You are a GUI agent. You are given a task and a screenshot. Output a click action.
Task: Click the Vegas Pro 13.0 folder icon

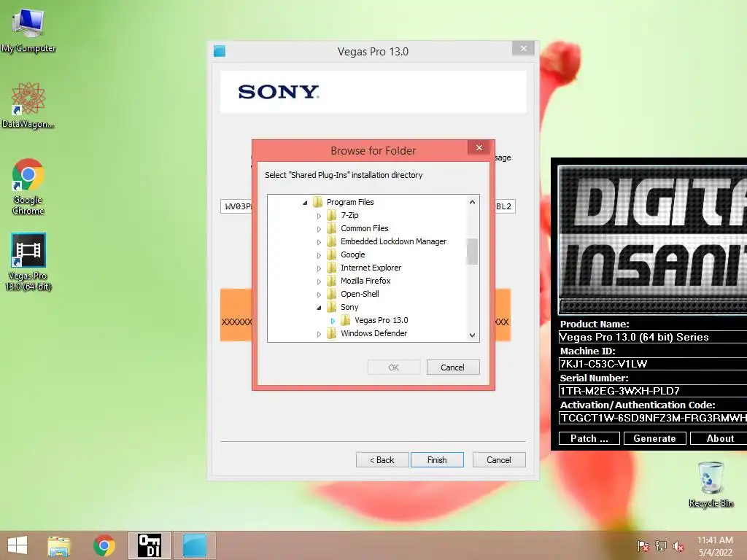(x=345, y=320)
